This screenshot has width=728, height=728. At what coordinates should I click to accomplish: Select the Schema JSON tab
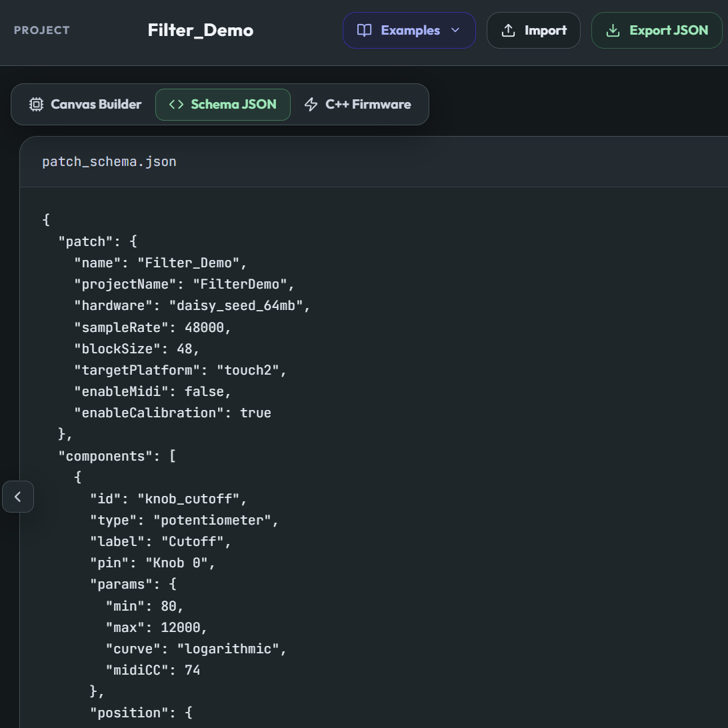point(223,105)
